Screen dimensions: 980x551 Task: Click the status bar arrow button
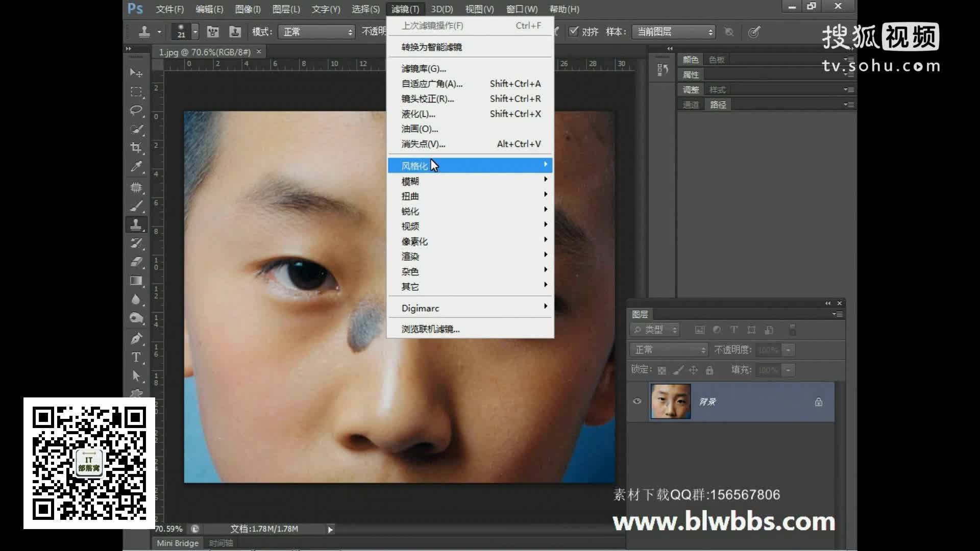pos(330,530)
